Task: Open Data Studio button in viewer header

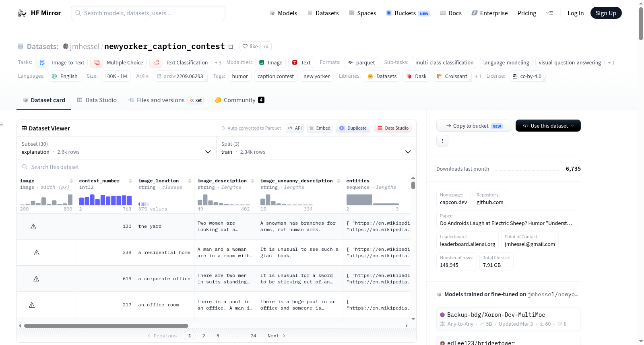Action: pos(393,128)
